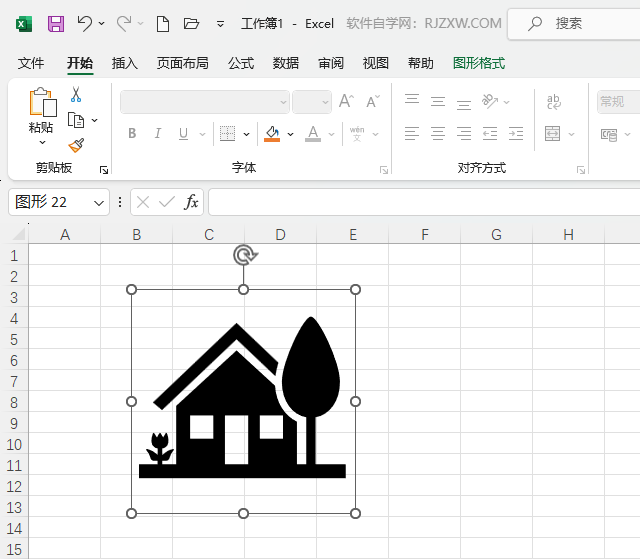Open 对齐方式 dialog launcher
640x559 pixels.
coord(581,170)
